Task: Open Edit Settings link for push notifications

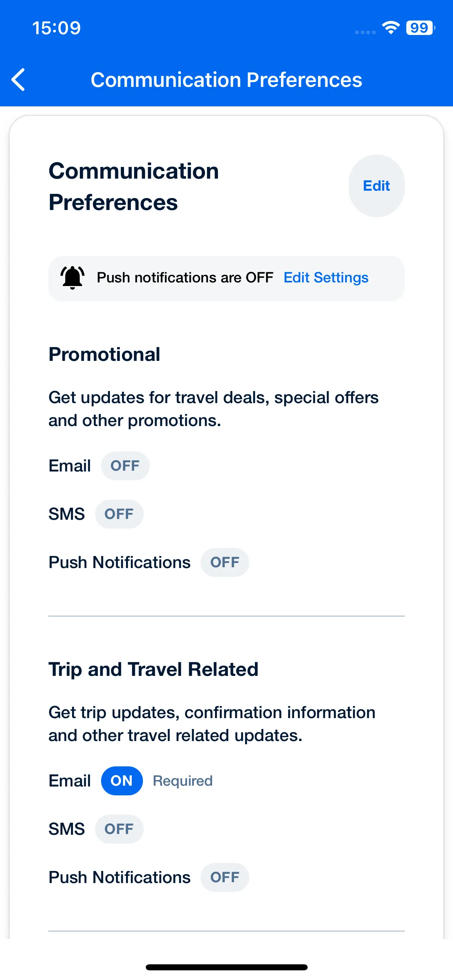Action: (x=326, y=278)
